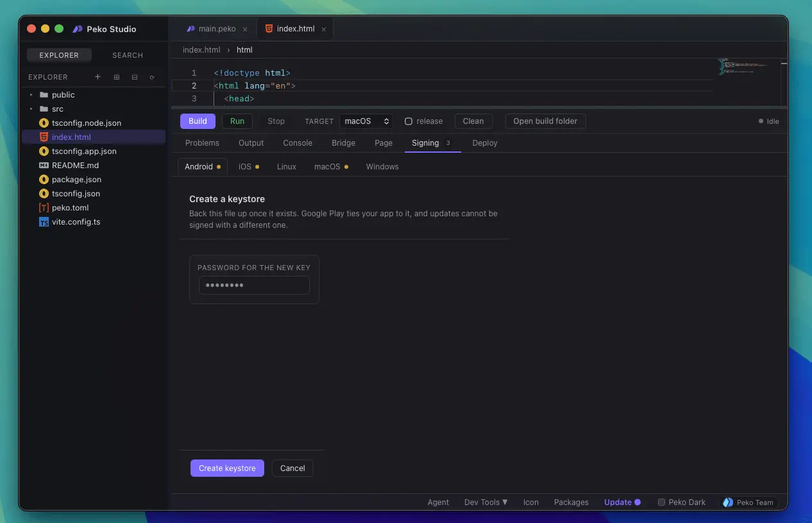Screen dimensions: 812x523
Task: Click the JSON icon beside tsconfig.app.json
Action: (x=44, y=151)
